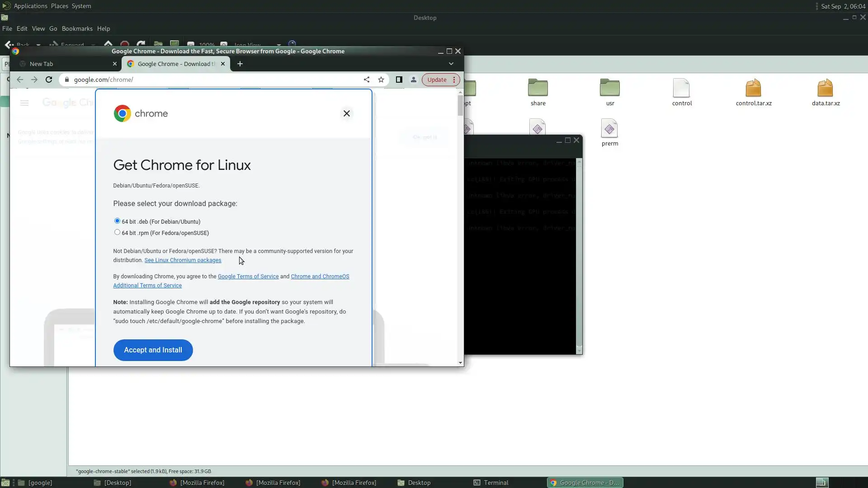Click the Chrome profile avatar icon
868x488 pixels.
click(413, 80)
